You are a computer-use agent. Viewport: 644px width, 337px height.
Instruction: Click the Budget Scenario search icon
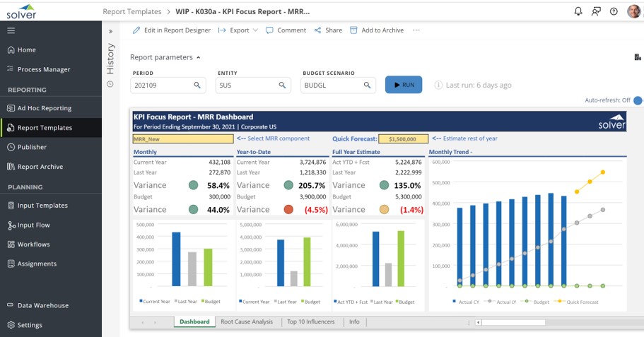coord(368,85)
